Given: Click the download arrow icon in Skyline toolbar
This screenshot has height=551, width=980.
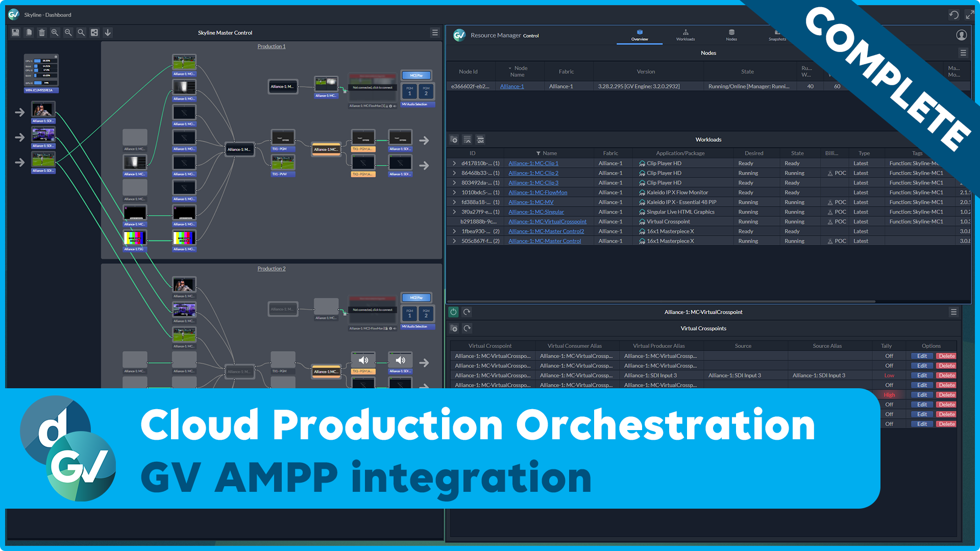Looking at the screenshot, I should point(108,32).
